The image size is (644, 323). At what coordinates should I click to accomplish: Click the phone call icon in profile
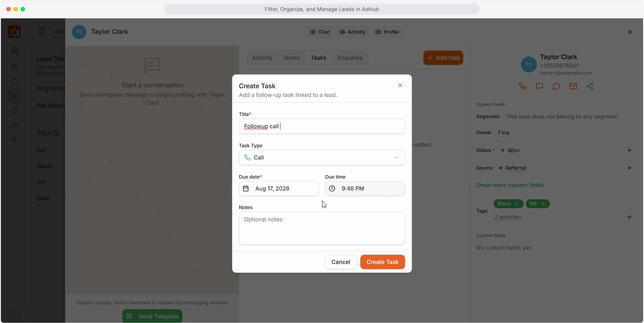(x=523, y=86)
